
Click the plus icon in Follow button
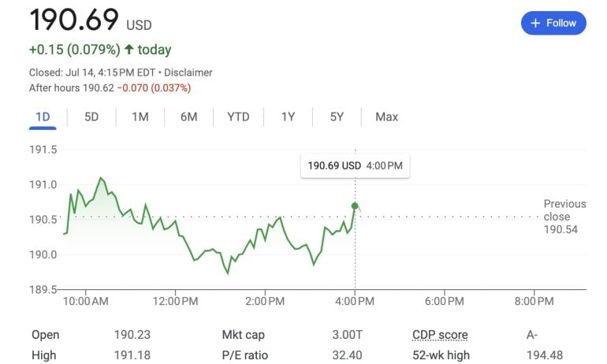[x=535, y=23]
